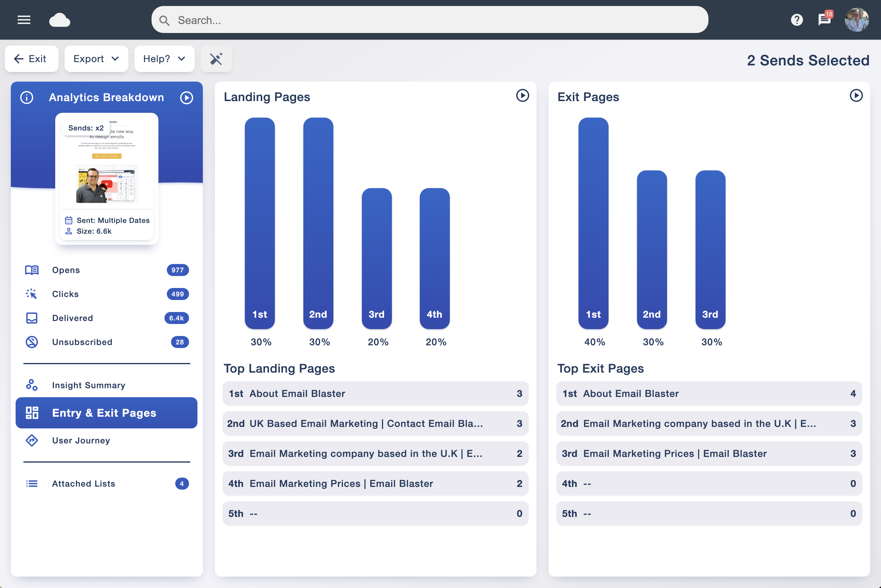Play the Analytics Breakdown video
The width and height of the screenshot is (881, 588).
(186, 97)
